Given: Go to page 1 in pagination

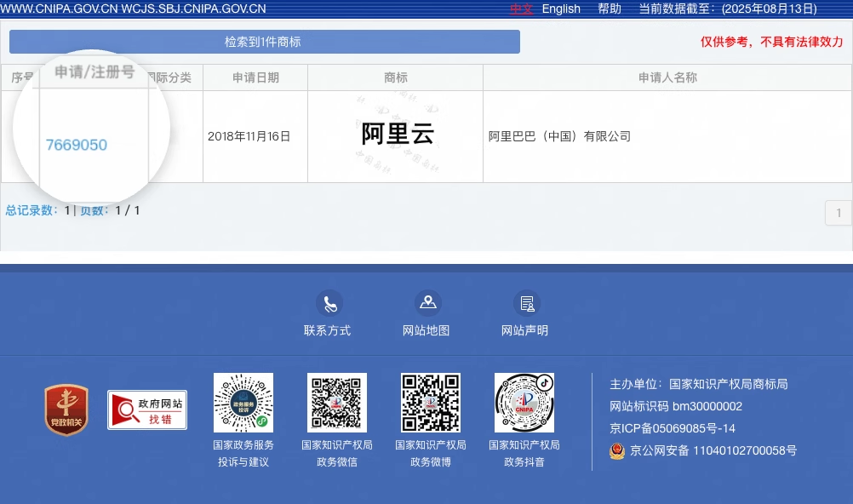Looking at the screenshot, I should pyautogui.click(x=839, y=213).
